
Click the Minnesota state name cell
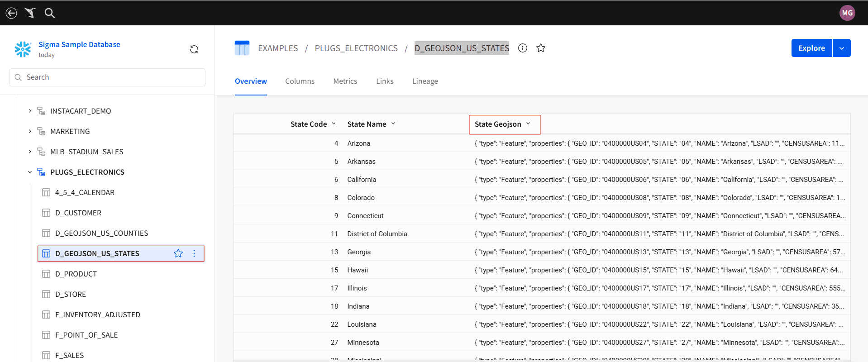363,343
